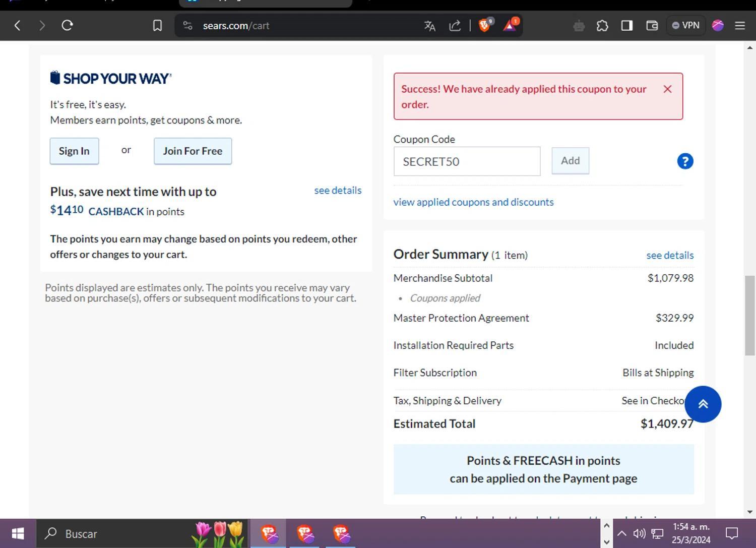Open the browser profile avatar
756x548 pixels.
pyautogui.click(x=718, y=25)
